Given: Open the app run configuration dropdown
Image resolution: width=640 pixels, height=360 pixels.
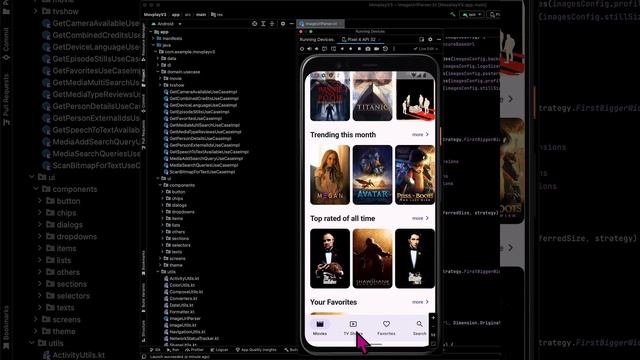Looking at the screenshot, I should pos(472,14).
